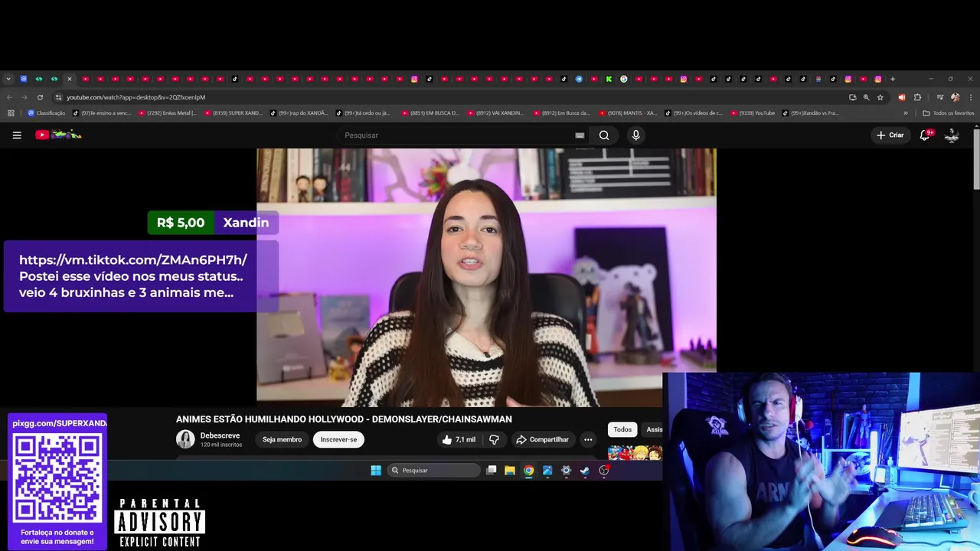Click the browser forward arrow
Screen dimensions: 980x551
point(24,97)
